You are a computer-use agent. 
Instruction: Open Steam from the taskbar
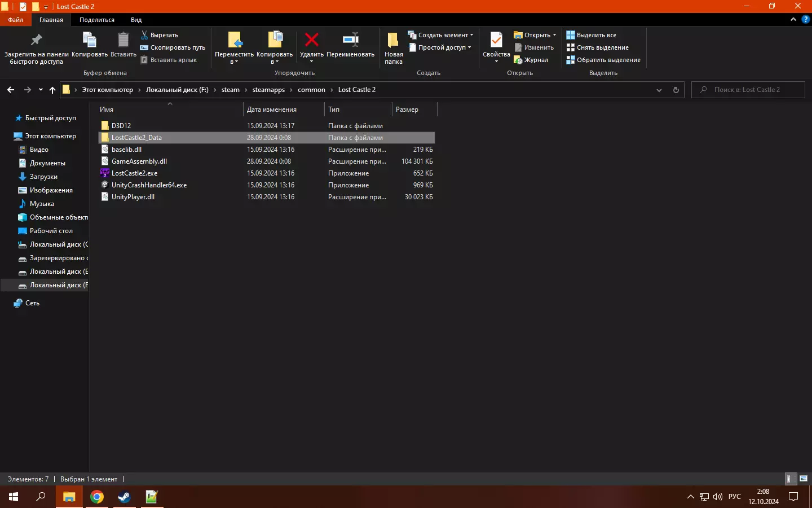[124, 497]
